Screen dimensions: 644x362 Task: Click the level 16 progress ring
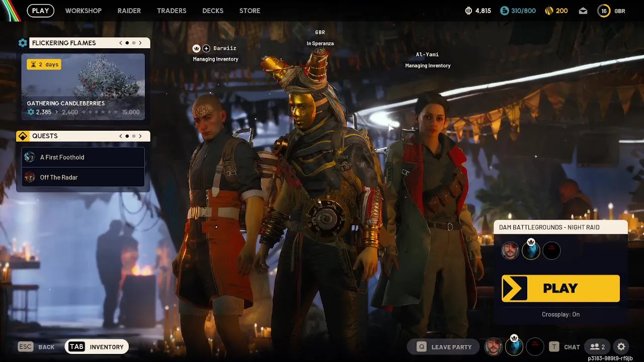click(x=603, y=11)
